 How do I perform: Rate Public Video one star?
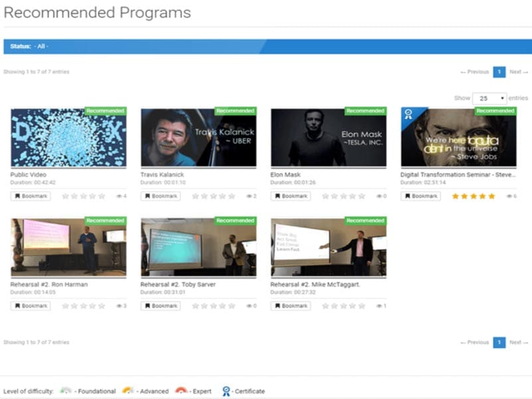[x=65, y=196]
